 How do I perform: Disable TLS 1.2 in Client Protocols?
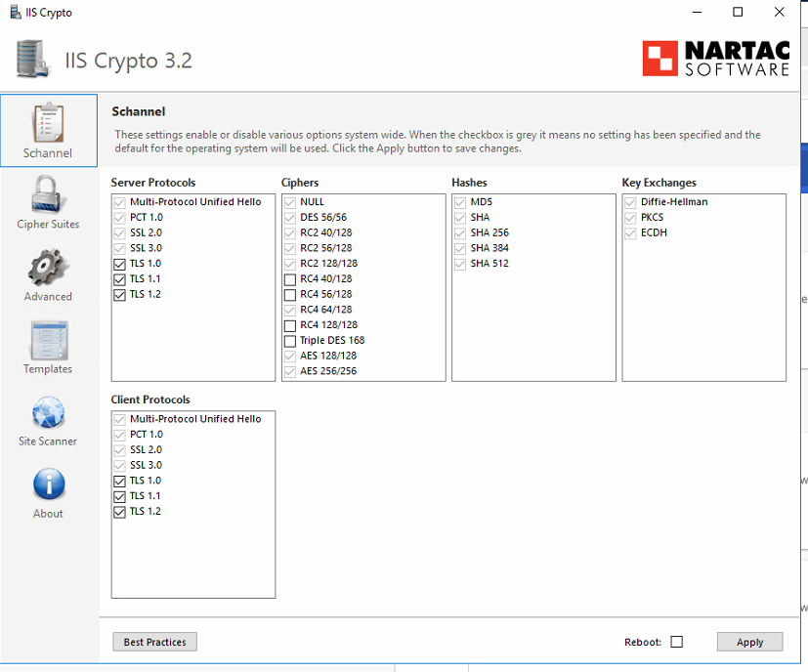click(x=118, y=511)
